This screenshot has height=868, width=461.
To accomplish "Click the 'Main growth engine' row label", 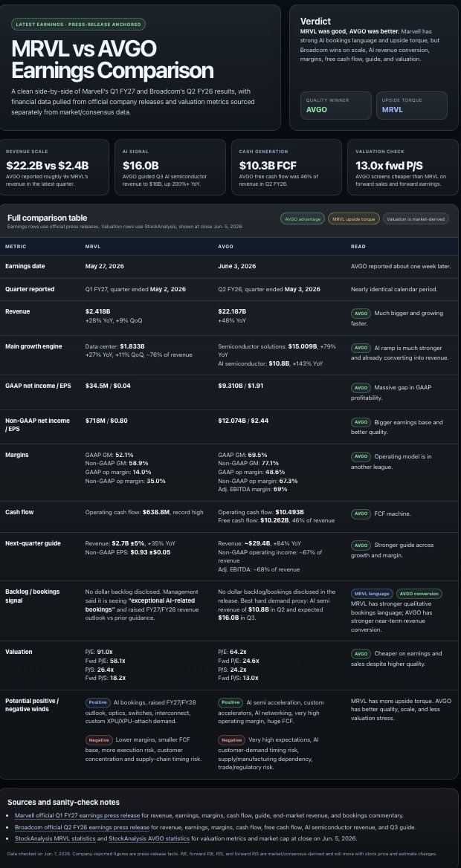I will tap(33, 346).
